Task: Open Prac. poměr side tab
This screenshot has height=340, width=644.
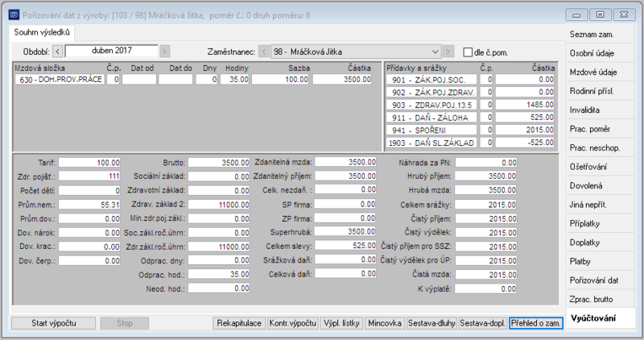Action: click(600, 129)
